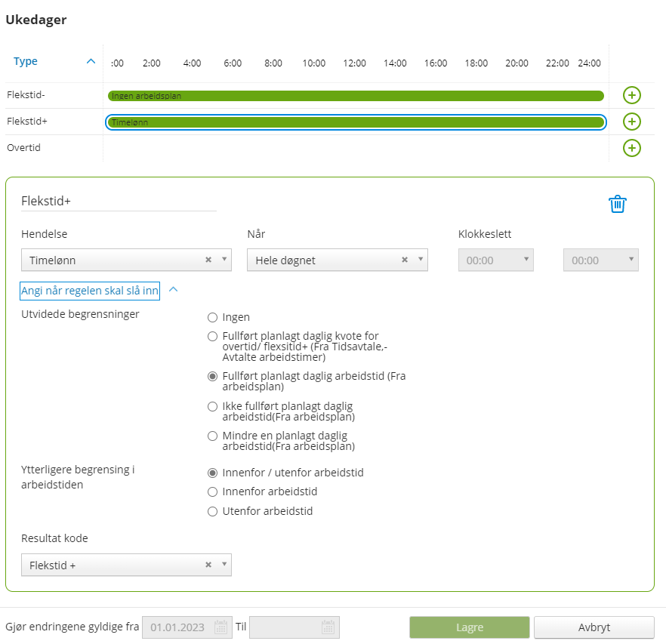Image resolution: width=666 pixels, height=644 pixels.
Task: Sort by the Type column header
Action: tap(26, 62)
